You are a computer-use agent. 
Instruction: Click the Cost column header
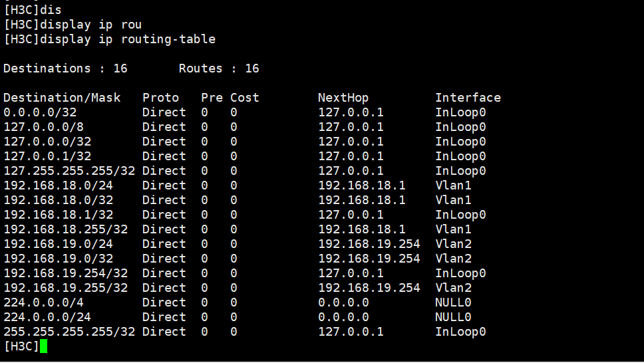tap(244, 98)
